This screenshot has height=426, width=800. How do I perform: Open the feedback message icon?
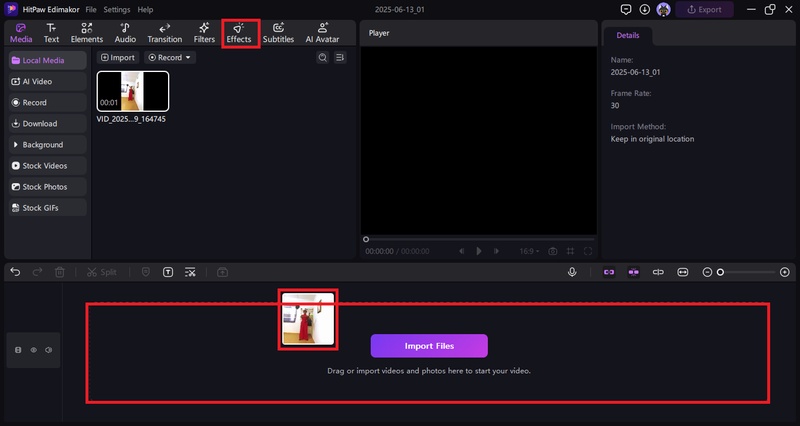tap(626, 9)
